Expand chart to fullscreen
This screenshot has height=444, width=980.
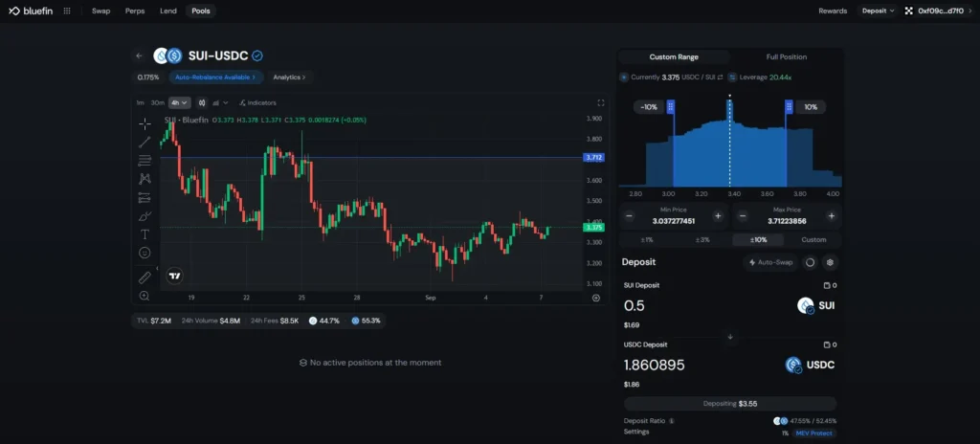[601, 102]
